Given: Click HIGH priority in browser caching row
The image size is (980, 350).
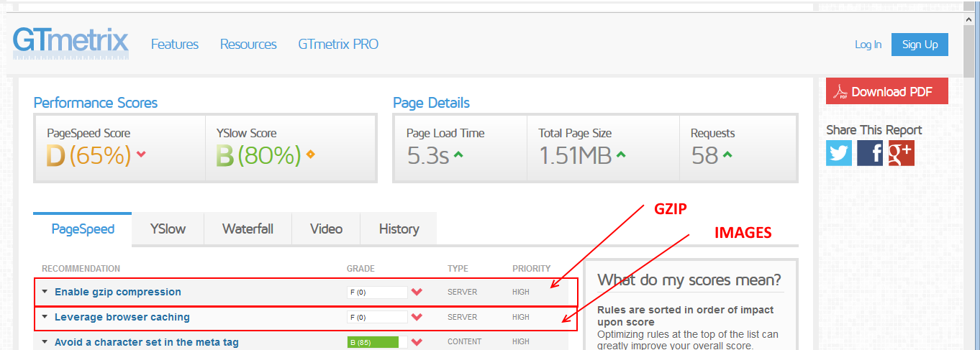Looking at the screenshot, I should [x=521, y=317].
